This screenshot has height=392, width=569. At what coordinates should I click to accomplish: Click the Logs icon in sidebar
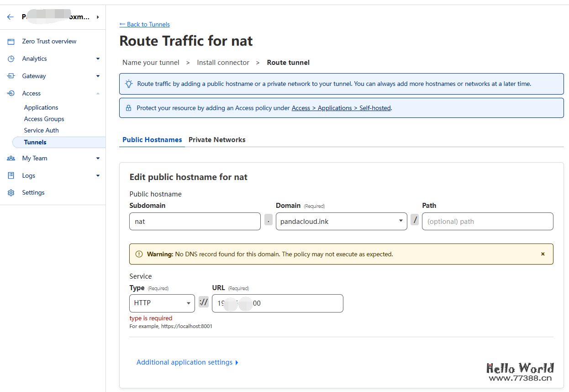pos(11,176)
